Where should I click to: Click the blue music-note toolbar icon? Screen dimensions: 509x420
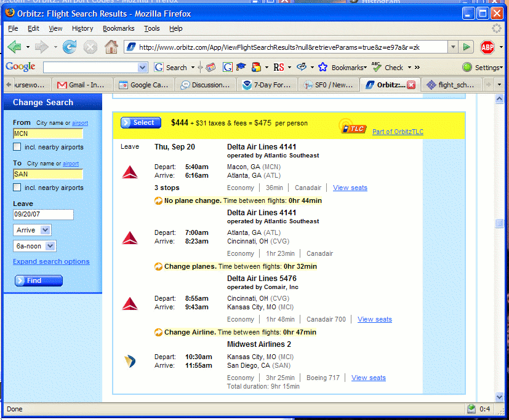pyautogui.click(x=302, y=67)
